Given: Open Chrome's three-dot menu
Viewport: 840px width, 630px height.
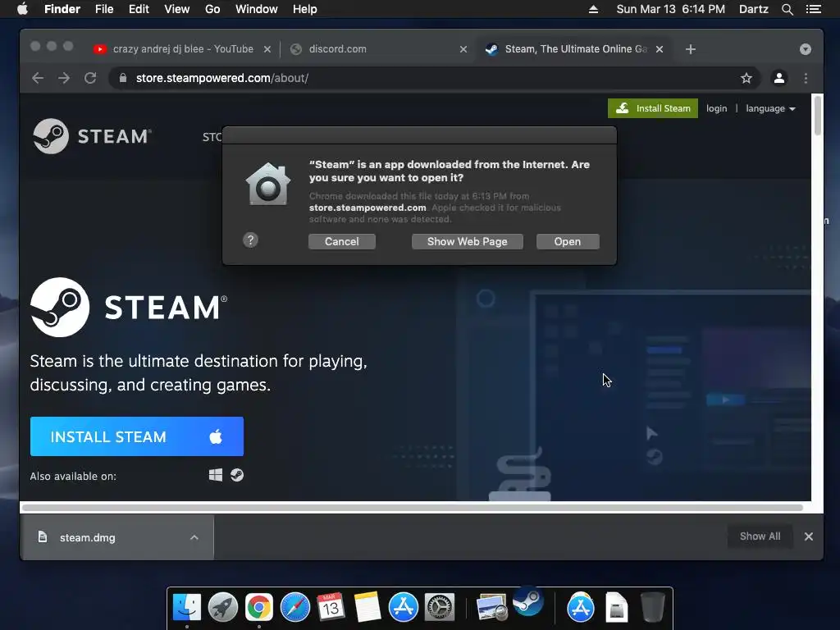Looking at the screenshot, I should coord(806,78).
